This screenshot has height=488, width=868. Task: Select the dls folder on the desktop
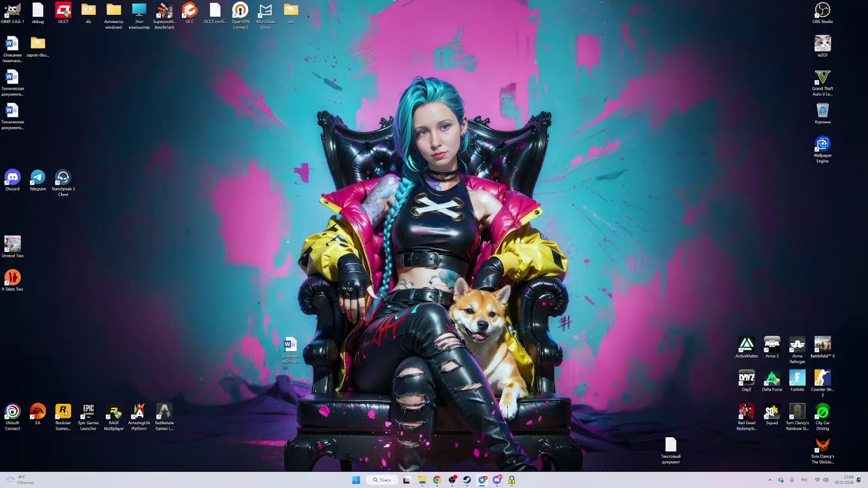coord(88,14)
